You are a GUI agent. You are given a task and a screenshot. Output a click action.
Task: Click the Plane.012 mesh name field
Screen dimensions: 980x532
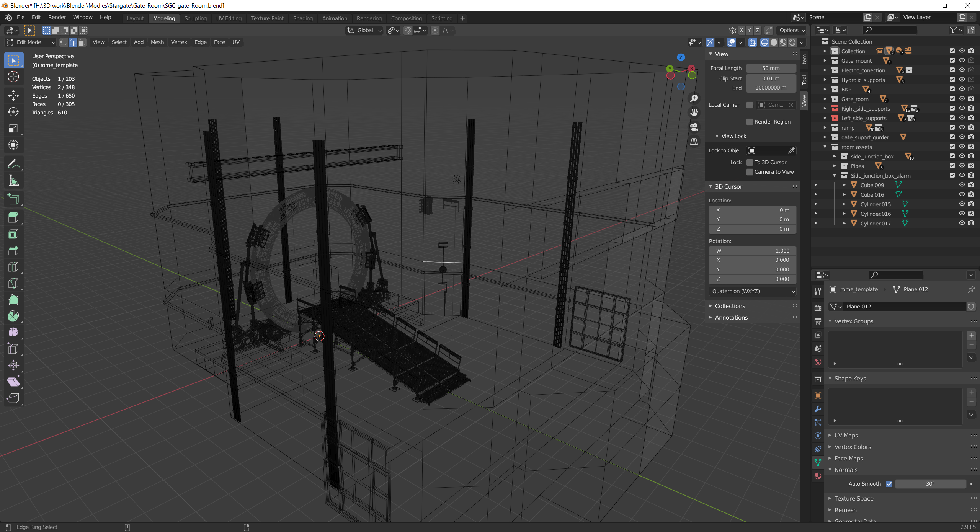point(905,307)
